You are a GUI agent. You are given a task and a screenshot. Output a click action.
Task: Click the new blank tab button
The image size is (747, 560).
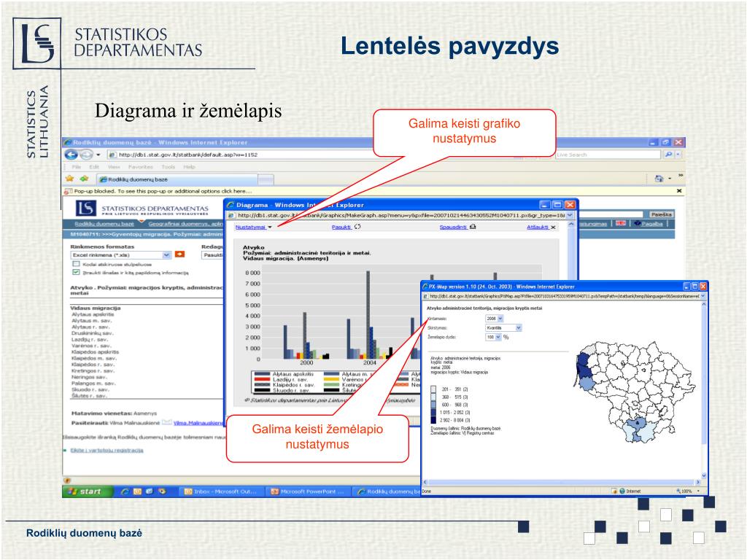point(266,179)
